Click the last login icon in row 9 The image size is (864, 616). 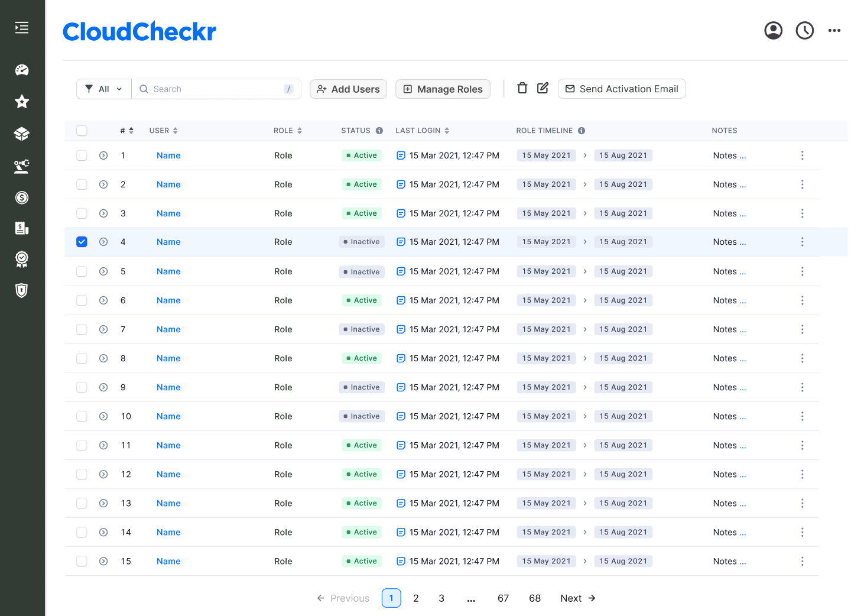[x=401, y=387]
